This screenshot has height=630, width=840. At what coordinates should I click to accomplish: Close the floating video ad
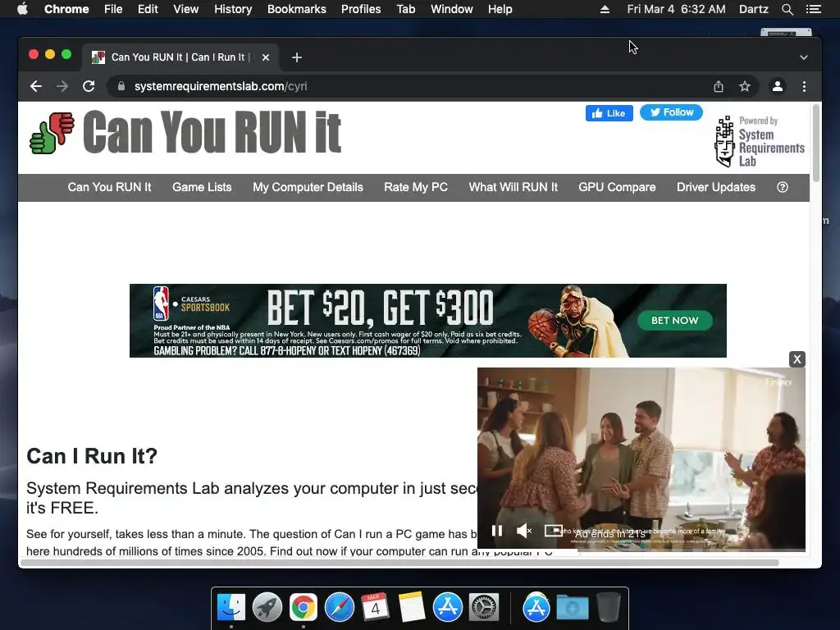pyautogui.click(x=797, y=359)
